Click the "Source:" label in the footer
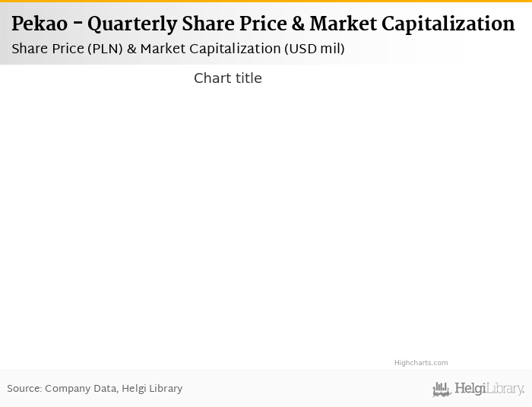The image size is (532, 407). pyautogui.click(x=24, y=389)
